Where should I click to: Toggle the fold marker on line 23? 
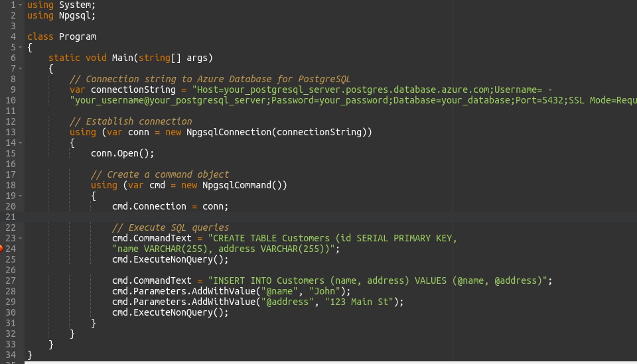point(20,238)
